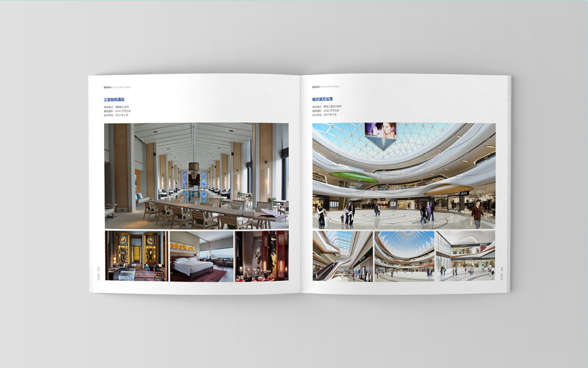Click the BOSS store sign in mall image
The width and height of the screenshot is (588, 368).
pos(464,194)
